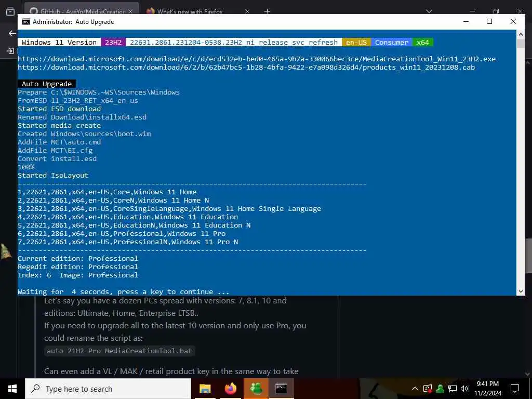Click the Windows 11 Home index 1 row
532x399 pixels.
(x=107, y=192)
